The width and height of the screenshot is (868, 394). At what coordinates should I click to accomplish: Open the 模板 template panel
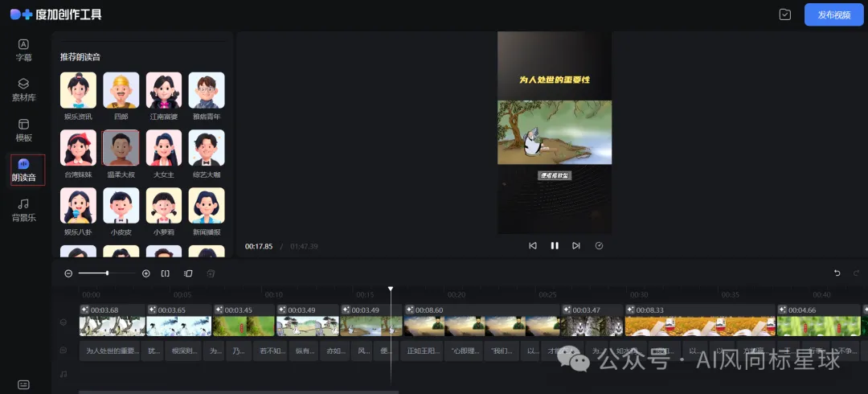(x=23, y=130)
